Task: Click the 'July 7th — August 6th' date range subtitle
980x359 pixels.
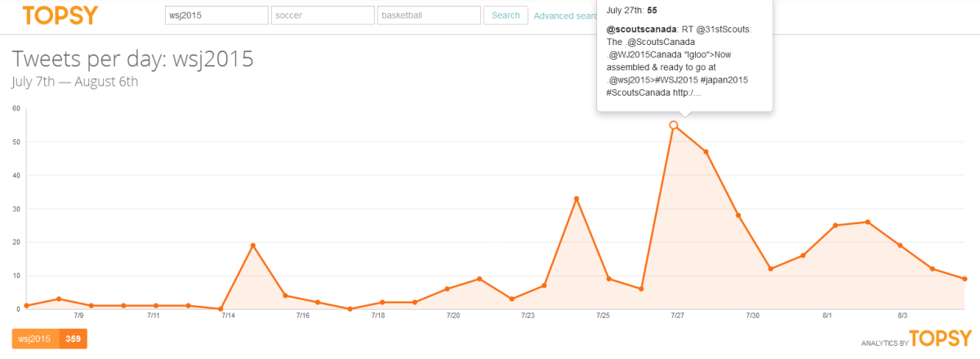Action: pyautogui.click(x=75, y=82)
